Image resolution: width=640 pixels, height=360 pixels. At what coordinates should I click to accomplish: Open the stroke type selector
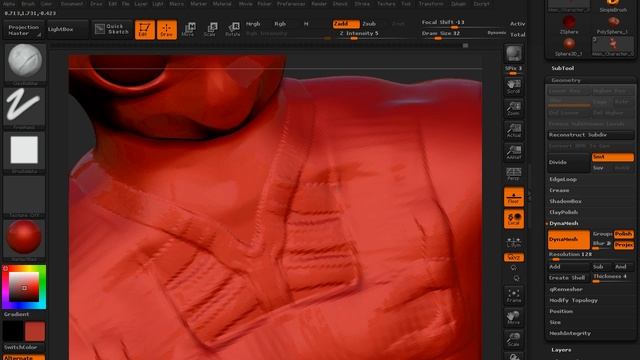(x=24, y=107)
